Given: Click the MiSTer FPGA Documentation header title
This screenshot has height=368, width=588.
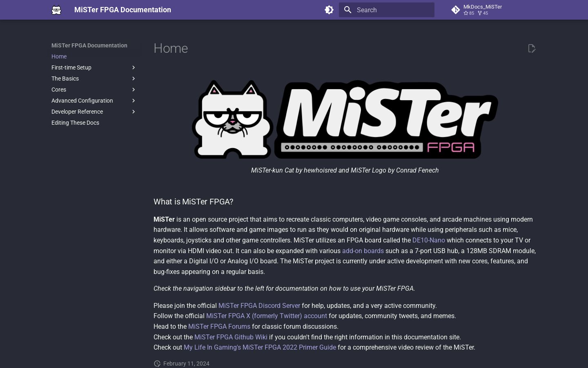Looking at the screenshot, I should pos(122,10).
